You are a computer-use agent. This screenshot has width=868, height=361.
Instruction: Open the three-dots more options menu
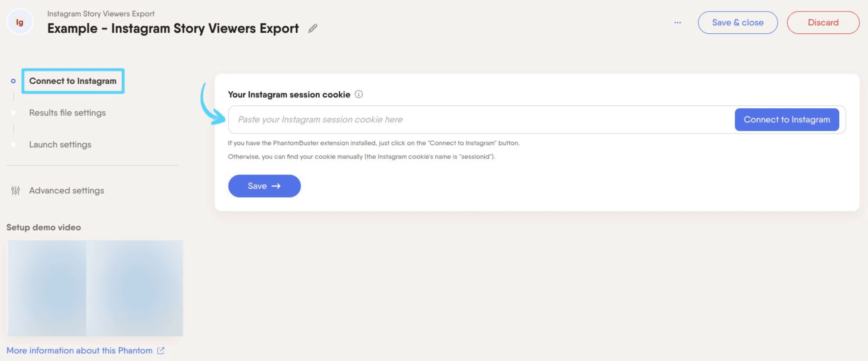coord(677,23)
